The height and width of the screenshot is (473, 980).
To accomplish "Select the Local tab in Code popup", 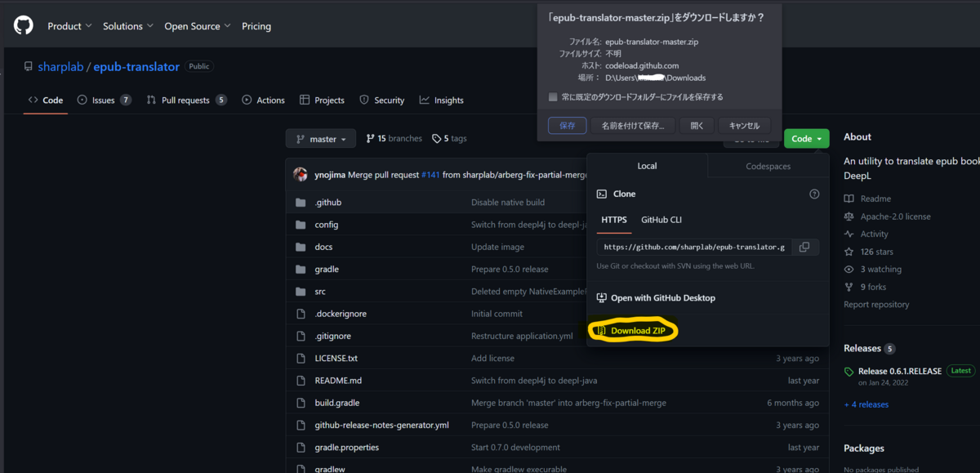I will click(647, 166).
